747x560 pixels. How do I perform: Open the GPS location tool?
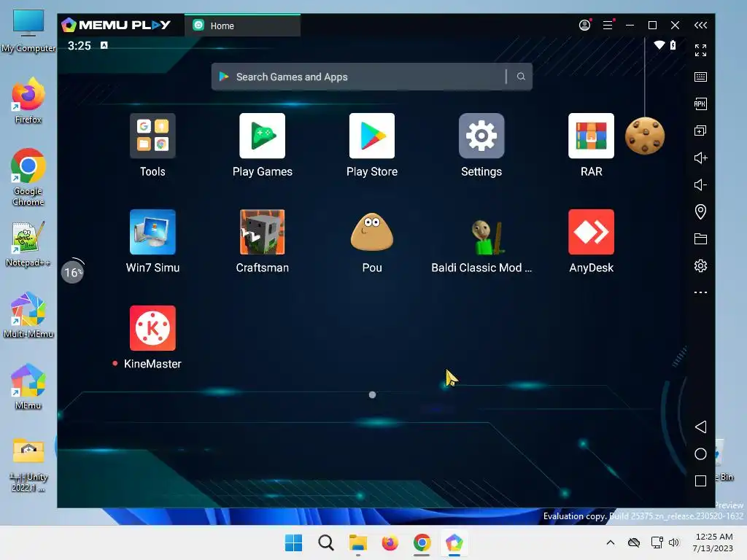[700, 211]
